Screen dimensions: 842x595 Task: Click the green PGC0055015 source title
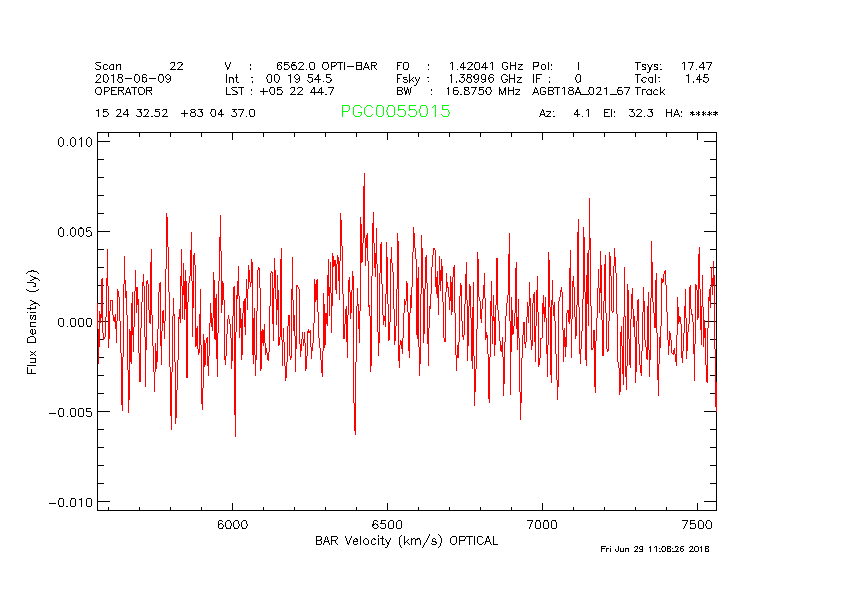click(395, 112)
